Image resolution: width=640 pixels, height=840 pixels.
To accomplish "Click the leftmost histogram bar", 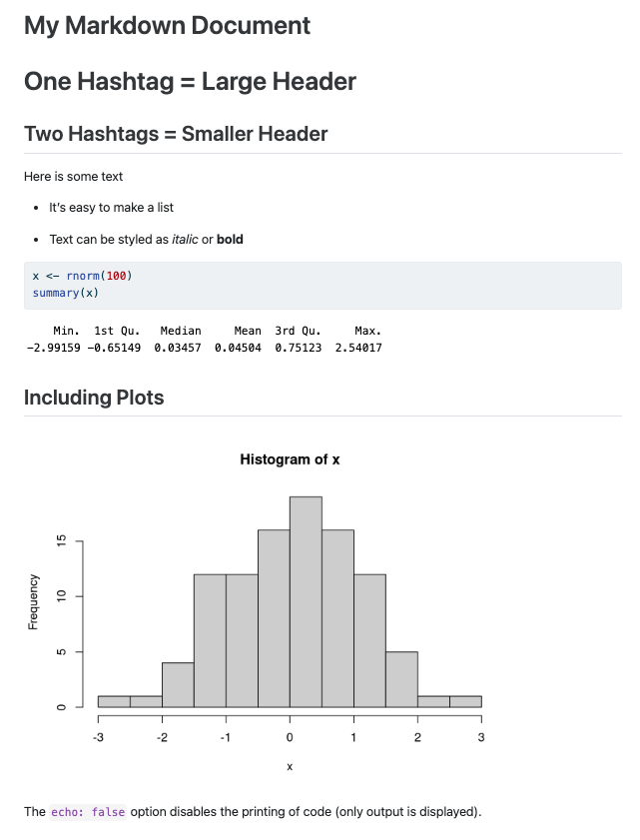I will 114,701.
